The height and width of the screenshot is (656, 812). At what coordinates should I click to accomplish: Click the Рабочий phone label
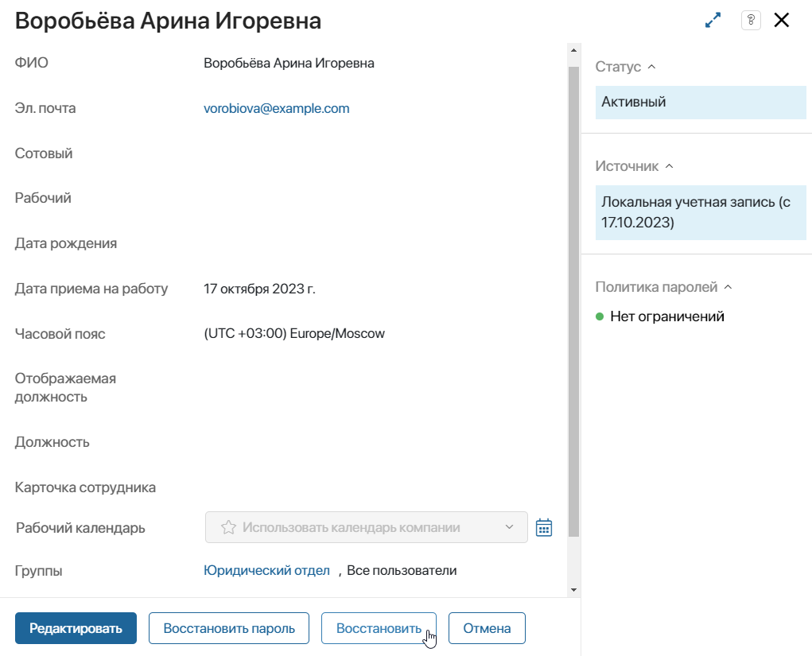(43, 198)
